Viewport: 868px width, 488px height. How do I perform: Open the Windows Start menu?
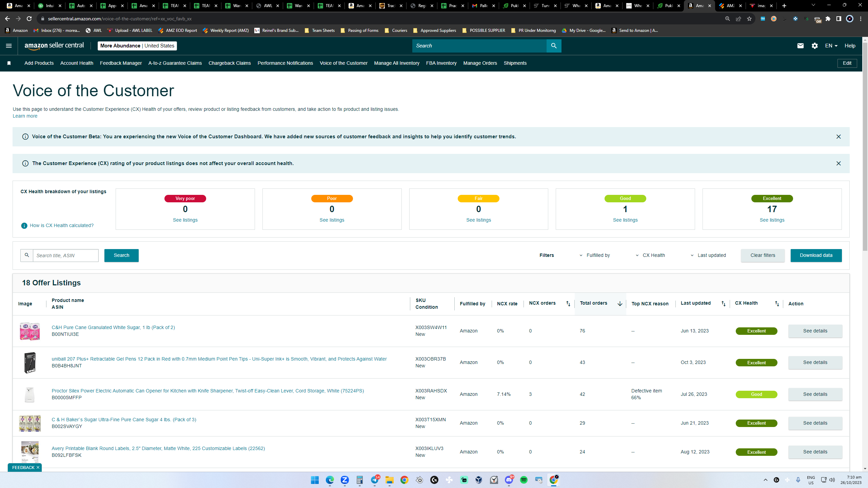pos(315,480)
